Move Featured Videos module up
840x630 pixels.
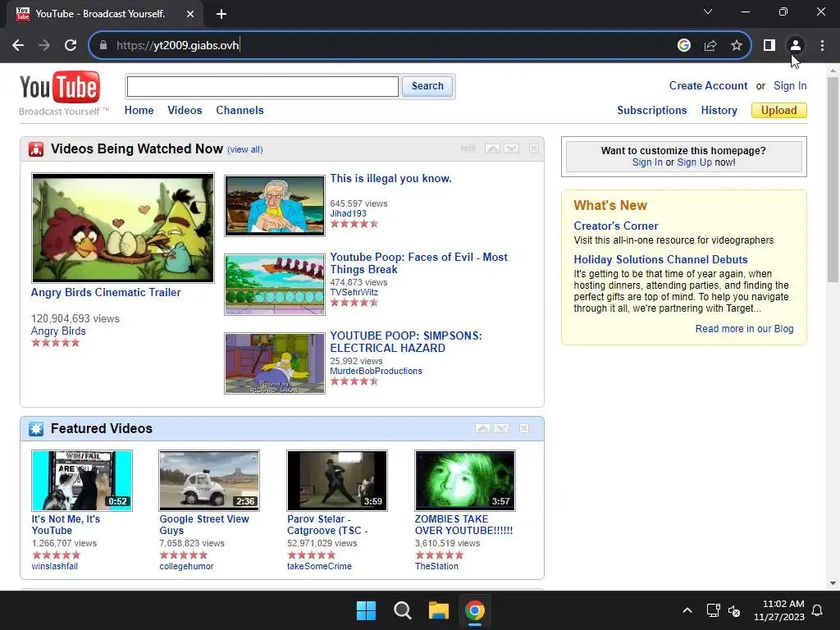click(x=482, y=428)
